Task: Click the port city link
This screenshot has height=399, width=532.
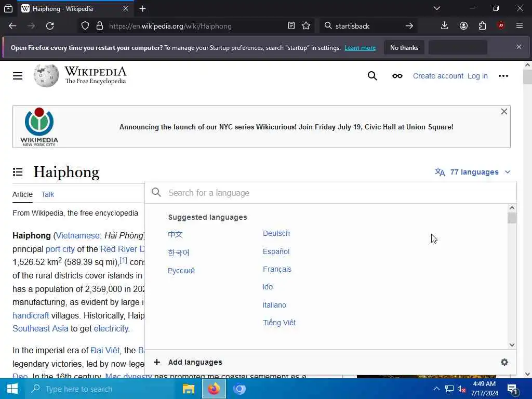Action: [60, 249]
